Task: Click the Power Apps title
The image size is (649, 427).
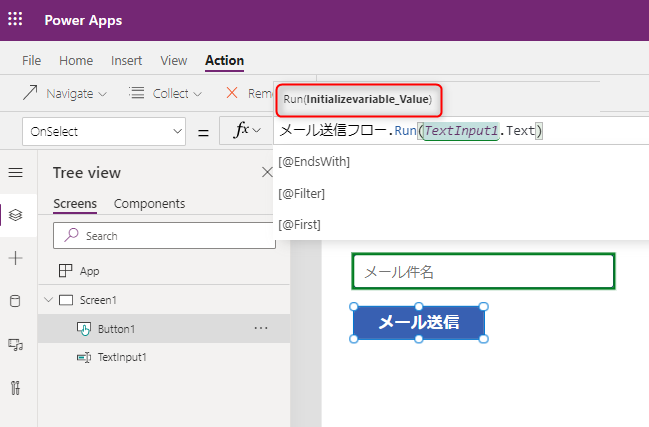Action: [x=83, y=20]
